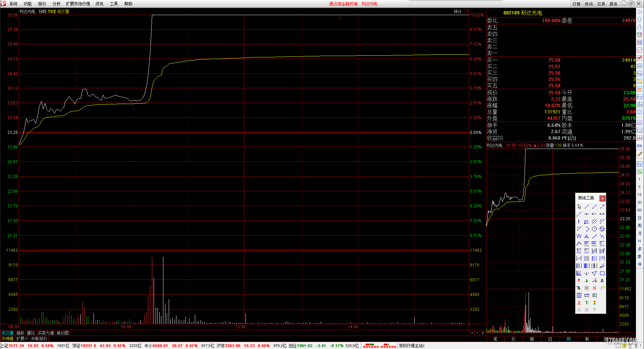Select the arc drawing tool
Screen dimensions: 644x349
pos(587,229)
